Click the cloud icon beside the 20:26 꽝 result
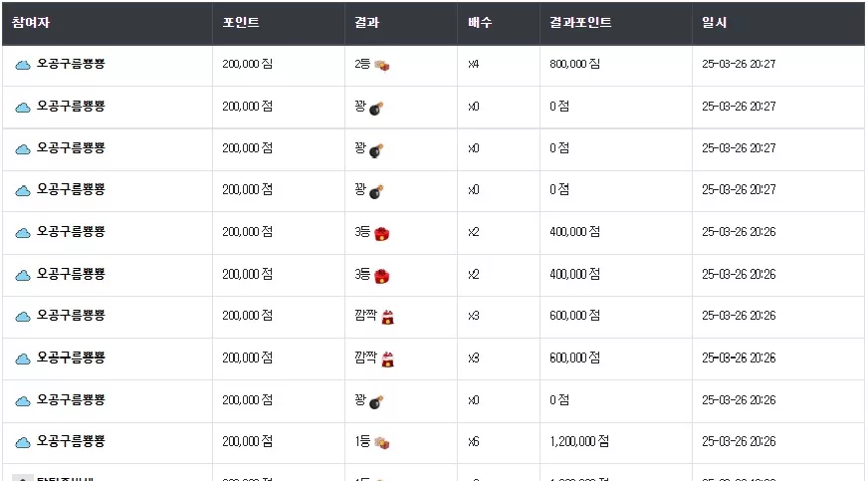 click(23, 401)
